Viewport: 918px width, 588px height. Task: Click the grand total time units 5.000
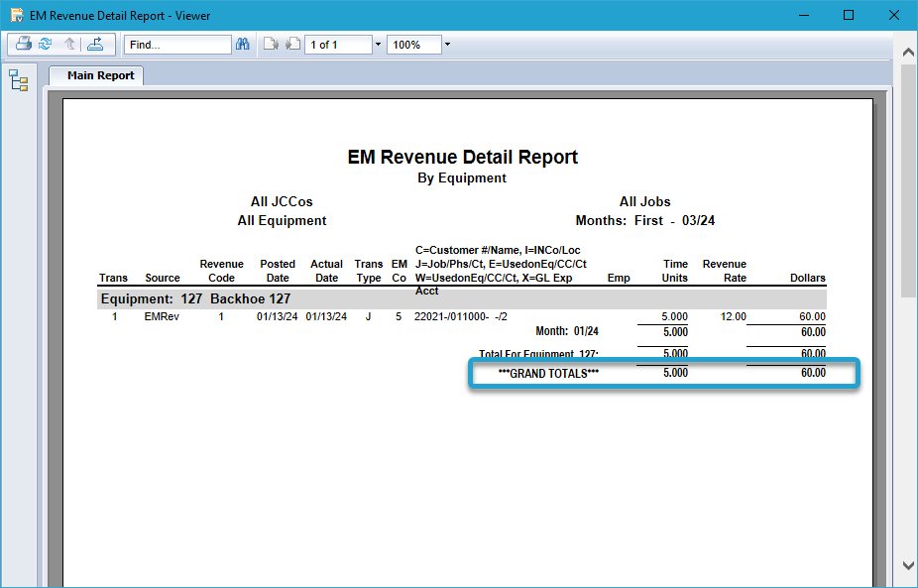675,373
